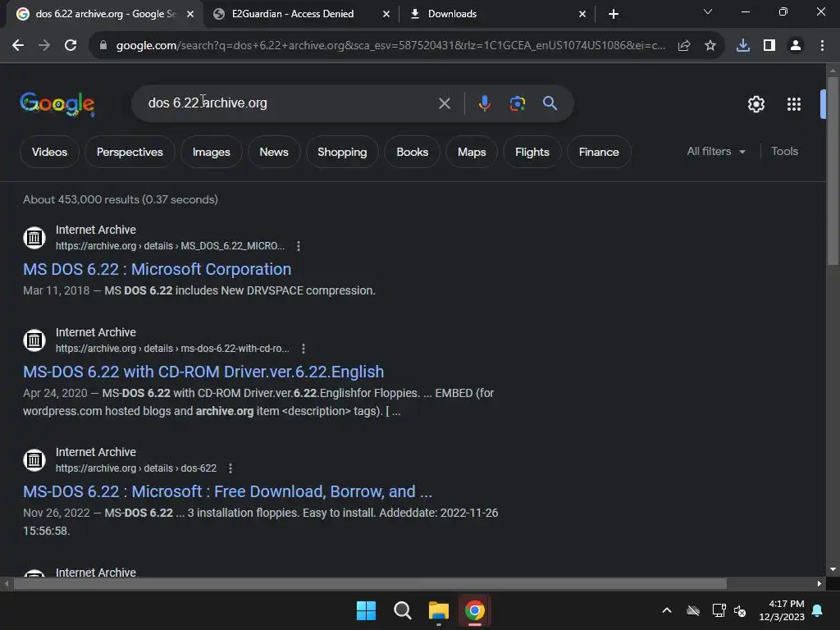Viewport: 840px width, 630px height.
Task: Filter results by Images
Action: pyautogui.click(x=211, y=152)
